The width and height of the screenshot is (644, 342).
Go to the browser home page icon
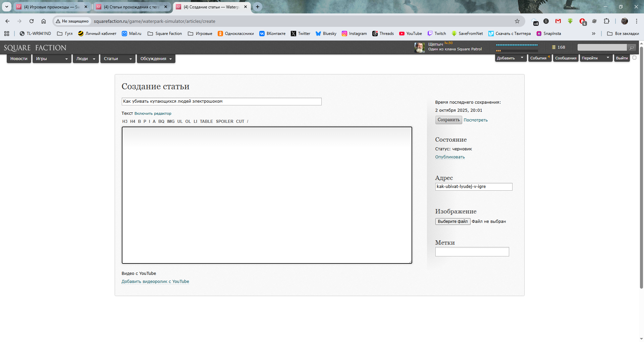click(44, 21)
